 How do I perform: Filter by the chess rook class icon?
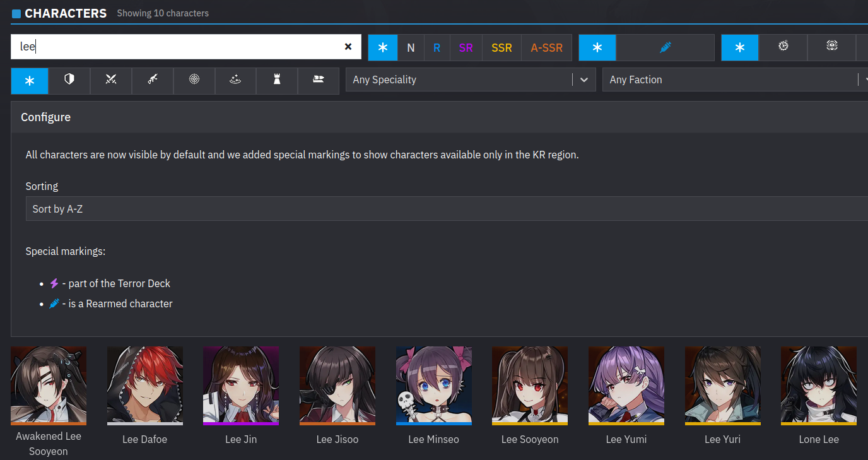coord(277,80)
